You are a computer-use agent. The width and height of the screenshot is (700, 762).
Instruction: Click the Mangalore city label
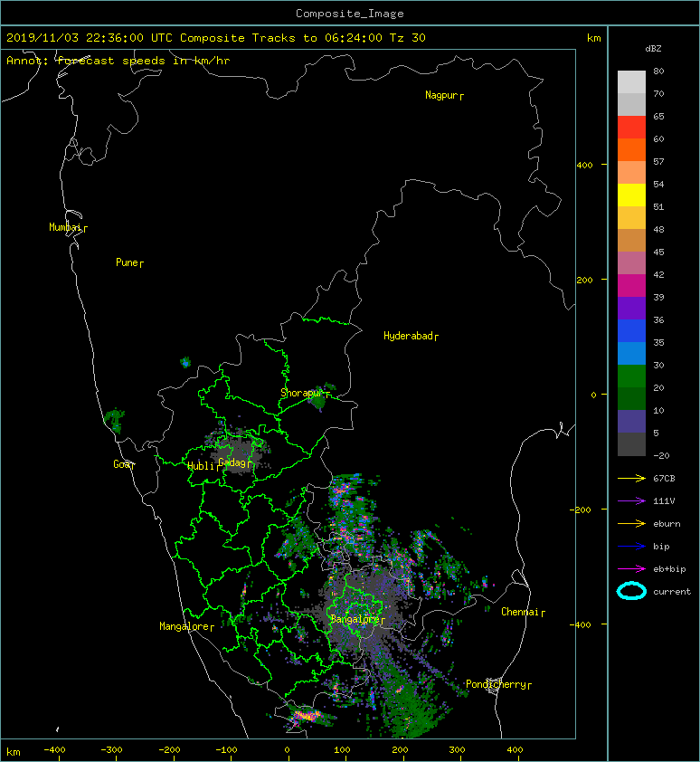click(184, 626)
